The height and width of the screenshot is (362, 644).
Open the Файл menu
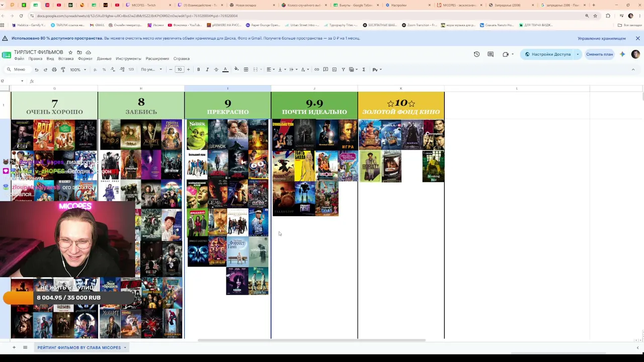19,59
